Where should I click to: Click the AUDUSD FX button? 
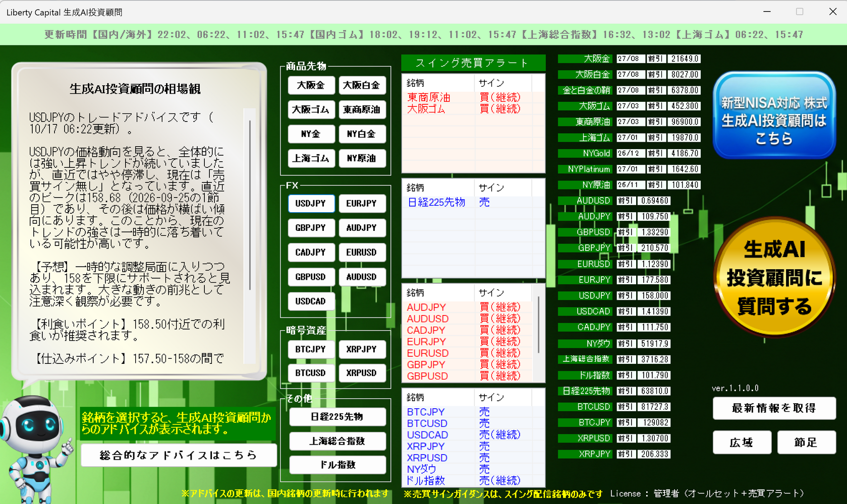(x=362, y=277)
